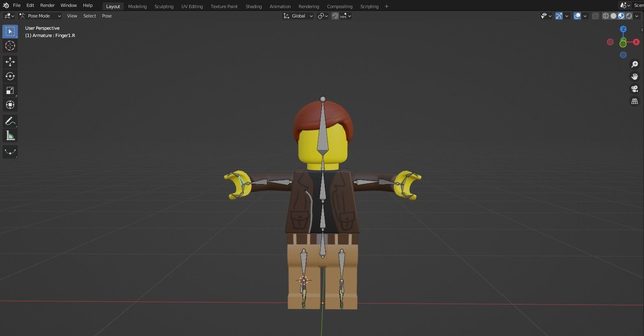Toggle snapping magnet icon

[x=335, y=16]
